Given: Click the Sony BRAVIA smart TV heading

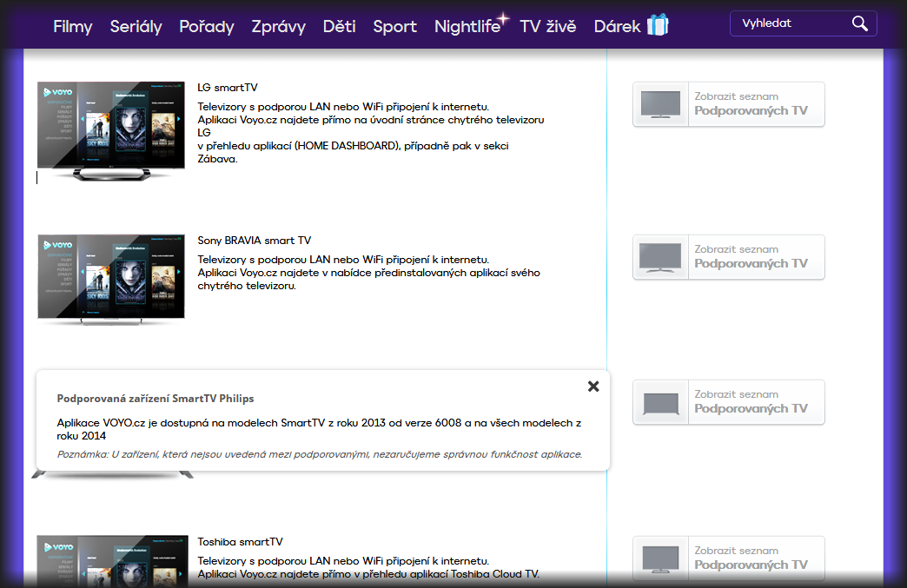Looking at the screenshot, I should coord(254,241).
